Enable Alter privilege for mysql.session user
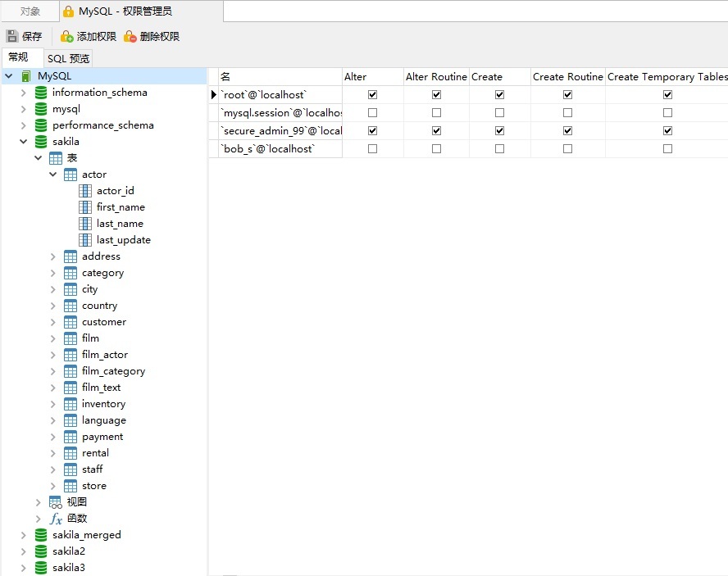728x576 pixels. [x=372, y=113]
